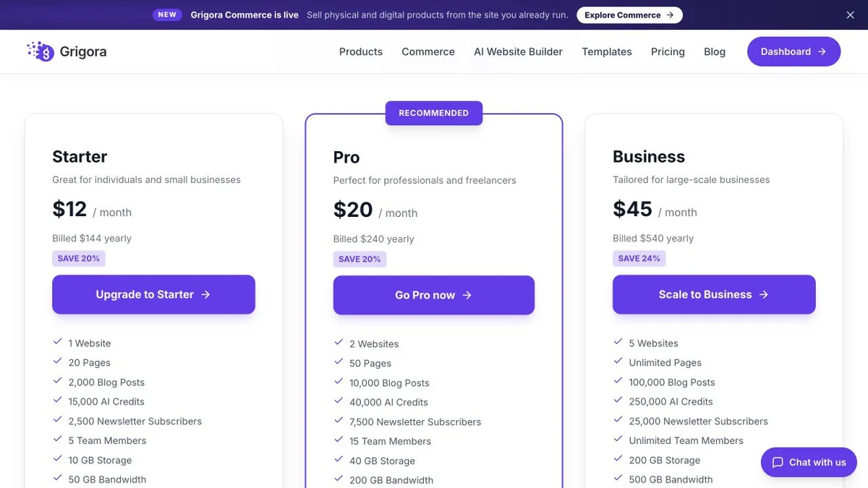Dismiss the announcement banner with X icon
Screen dimensions: 868x488
pyautogui.click(x=851, y=15)
